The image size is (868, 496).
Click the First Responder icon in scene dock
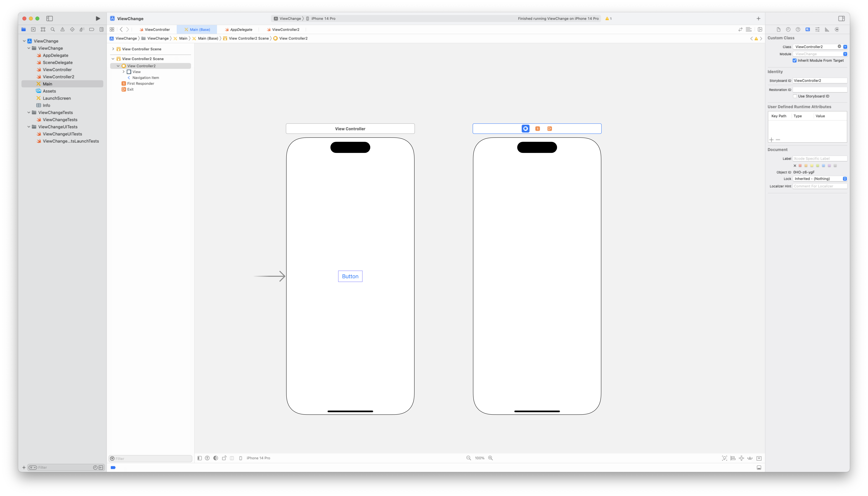coord(538,129)
